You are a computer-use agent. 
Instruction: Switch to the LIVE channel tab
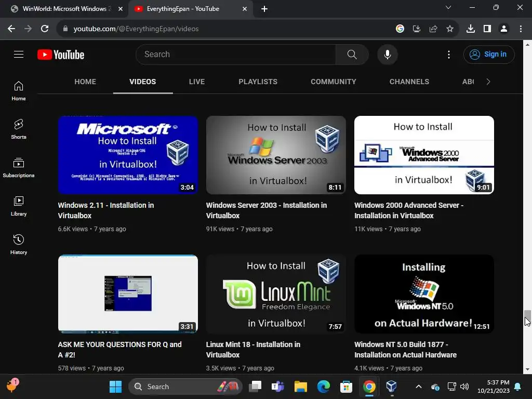click(x=197, y=82)
